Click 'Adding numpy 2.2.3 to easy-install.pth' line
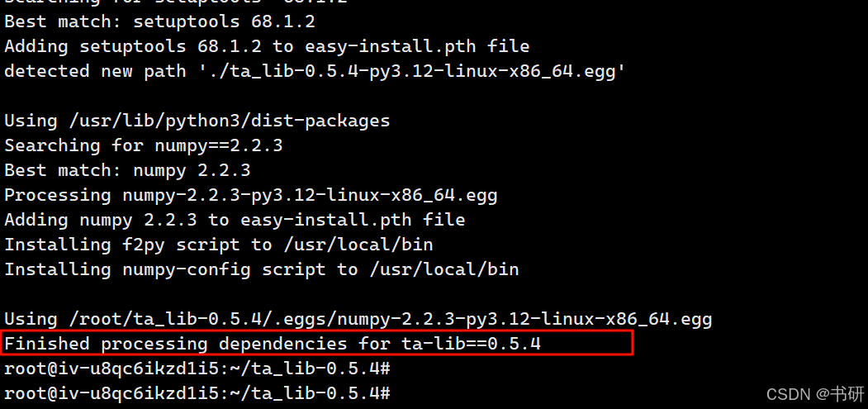This screenshot has height=409, width=868. pos(235,220)
